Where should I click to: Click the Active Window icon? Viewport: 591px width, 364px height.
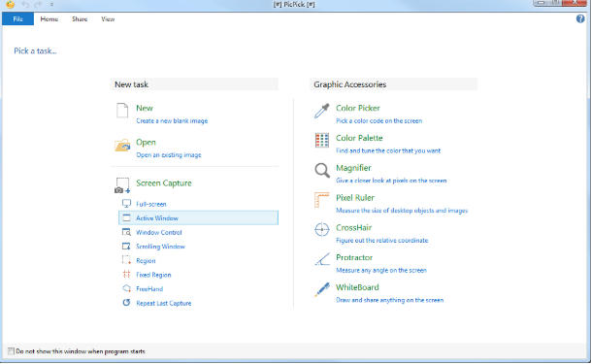point(126,217)
